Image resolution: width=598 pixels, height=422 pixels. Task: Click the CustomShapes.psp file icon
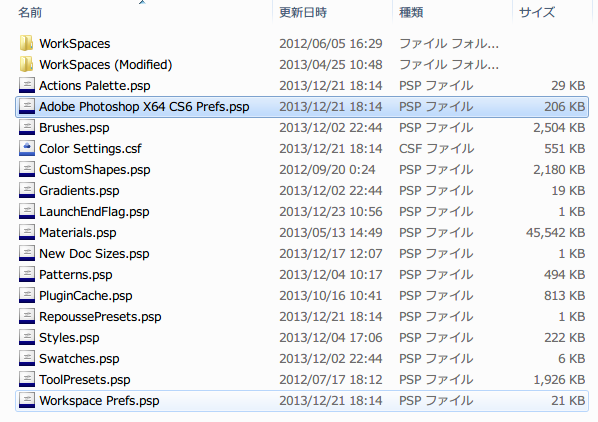pos(27,169)
